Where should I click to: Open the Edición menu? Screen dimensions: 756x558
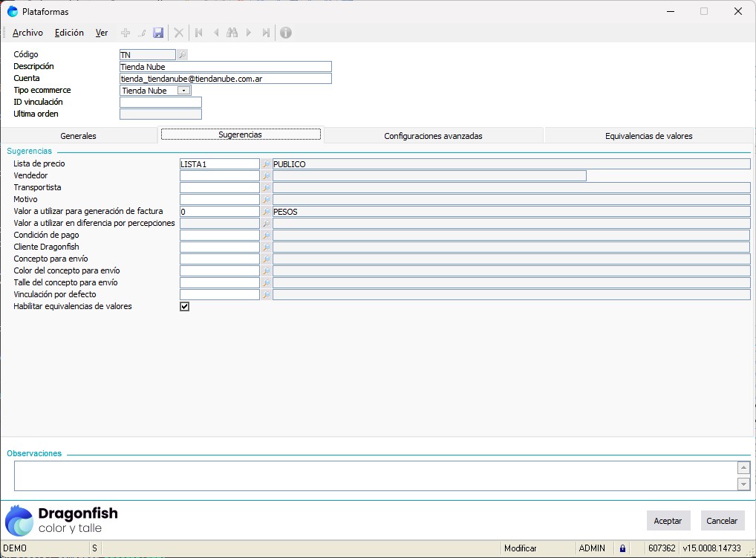69,33
